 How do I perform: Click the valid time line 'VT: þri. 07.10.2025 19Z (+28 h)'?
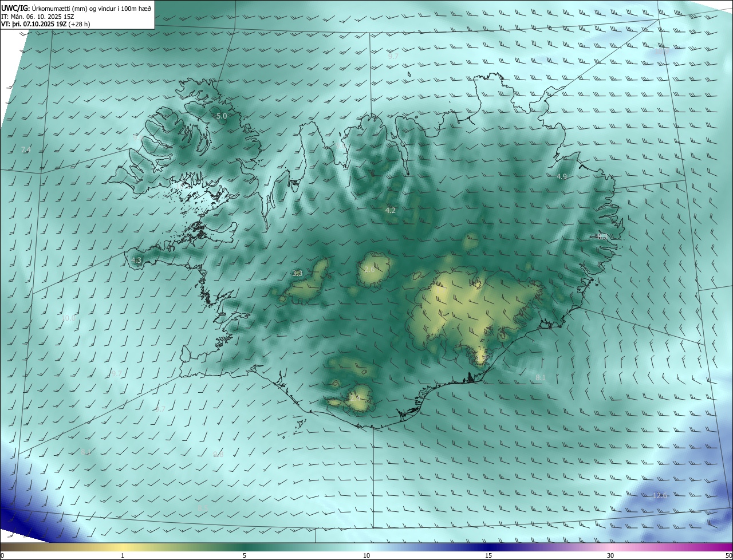46,24
